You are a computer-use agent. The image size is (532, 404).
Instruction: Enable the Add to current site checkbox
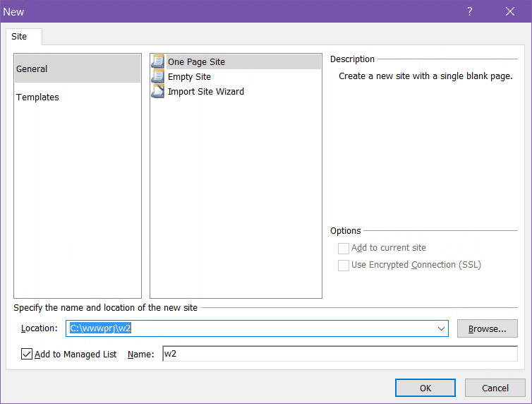pos(344,248)
